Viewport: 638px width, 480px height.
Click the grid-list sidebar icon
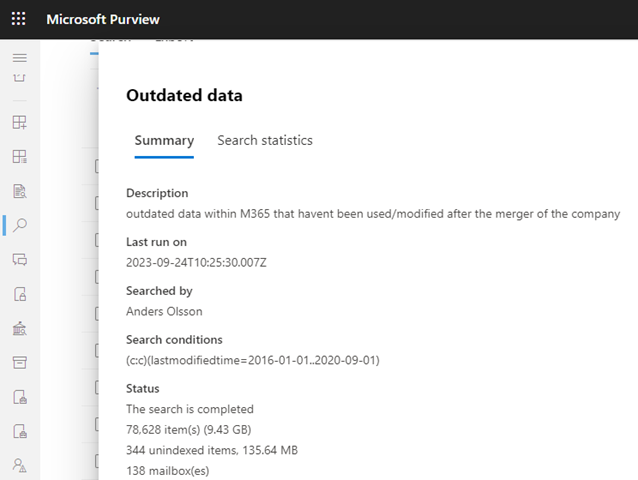[x=19, y=157]
